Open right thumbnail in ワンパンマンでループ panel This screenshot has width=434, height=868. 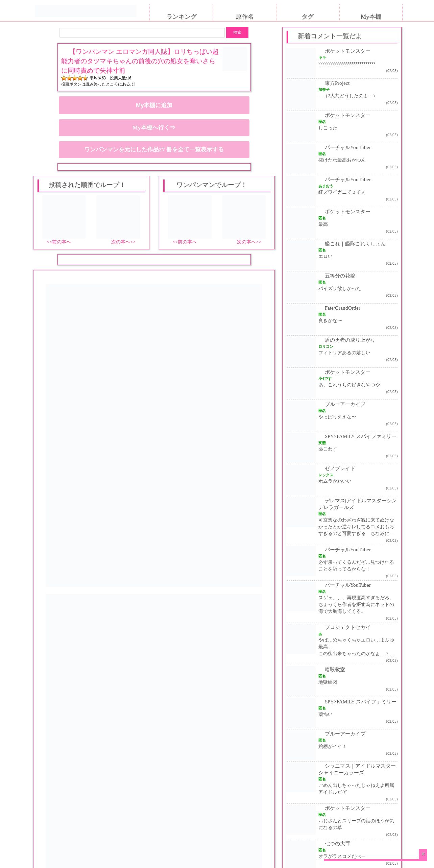click(244, 217)
